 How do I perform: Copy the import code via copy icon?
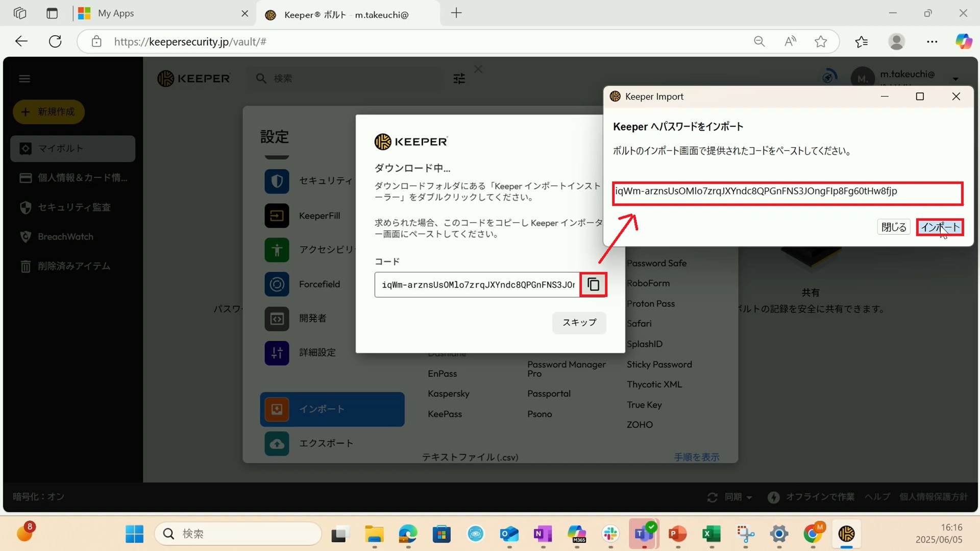pyautogui.click(x=593, y=284)
